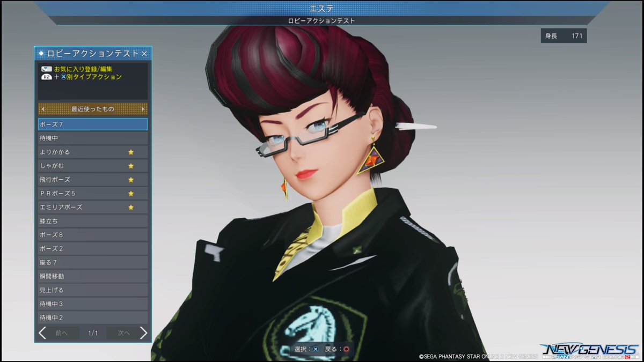The image size is (644, 362).
Task: Choose the よりかかる action
Action: click(x=93, y=152)
